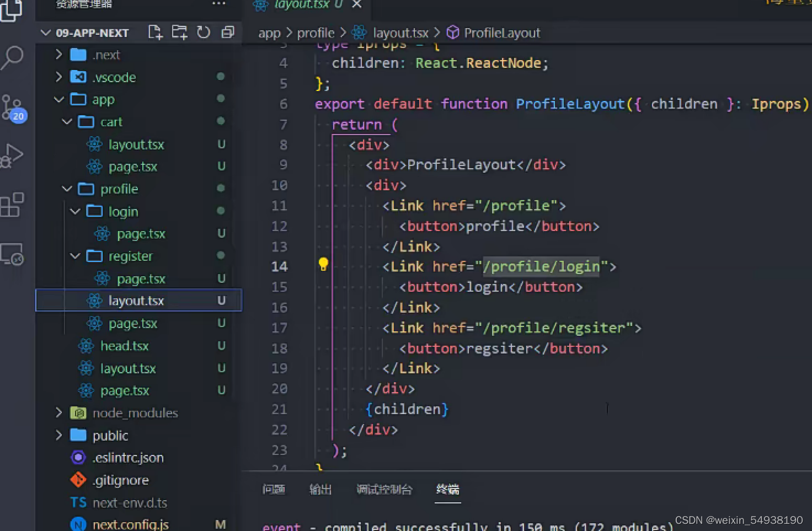Expand the .next folder

pos(59,55)
